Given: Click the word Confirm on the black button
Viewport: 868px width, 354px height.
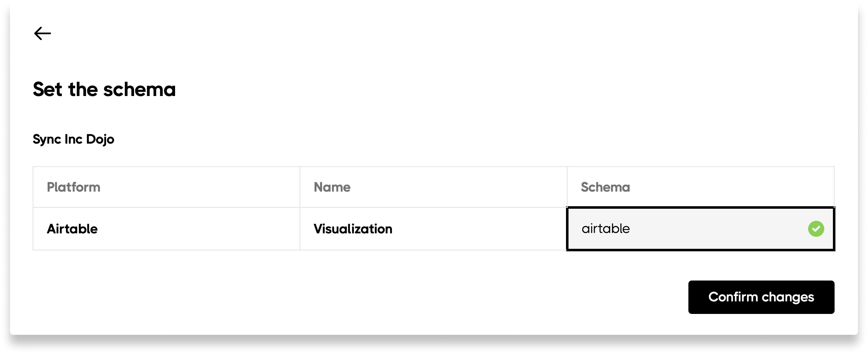Looking at the screenshot, I should point(733,297).
